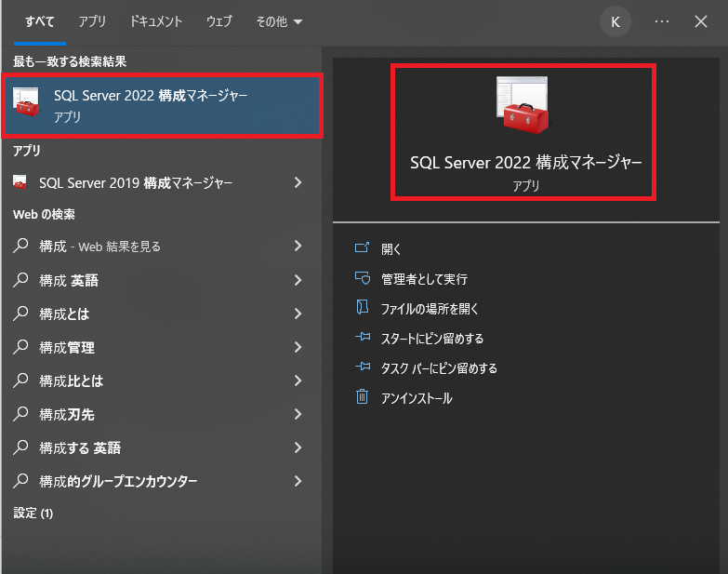Open the three-dot options menu
Screen dimensions: 728x574
pyautogui.click(x=662, y=21)
